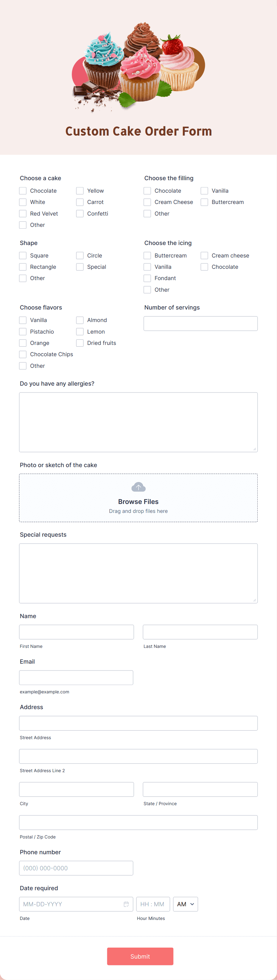Open the calendar picker in the Date field
This screenshot has width=277, height=980.
(127, 904)
